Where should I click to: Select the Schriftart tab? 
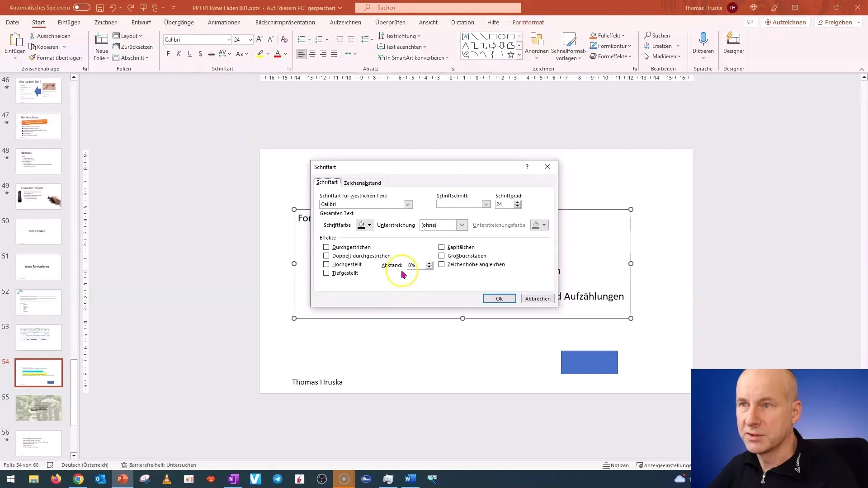(327, 183)
